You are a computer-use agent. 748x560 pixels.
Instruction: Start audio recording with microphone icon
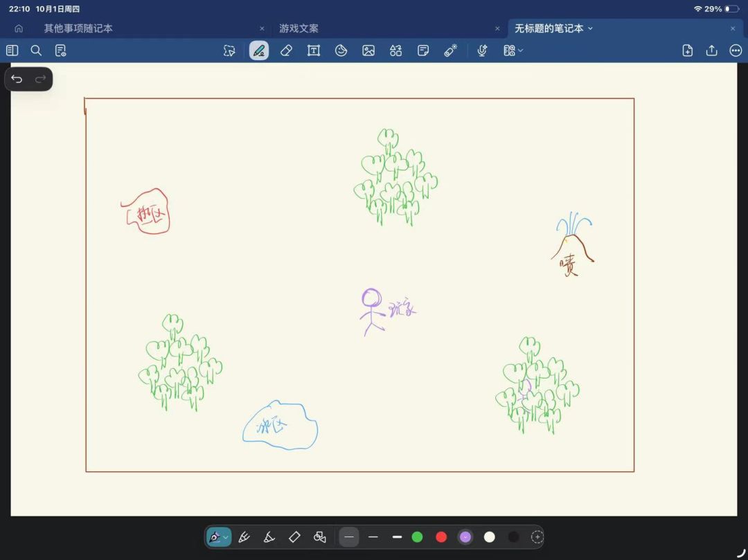(x=482, y=51)
